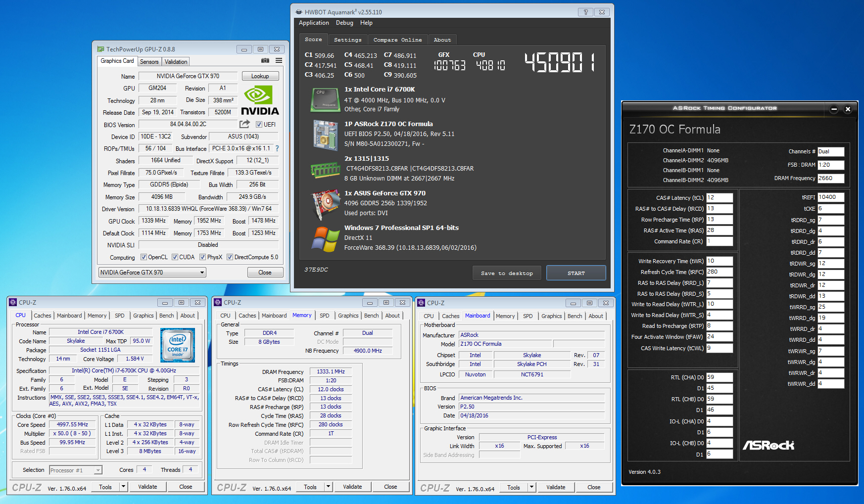This screenshot has width=864, height=504.
Task: Open the Debug menu in Aquamark
Action: click(344, 23)
